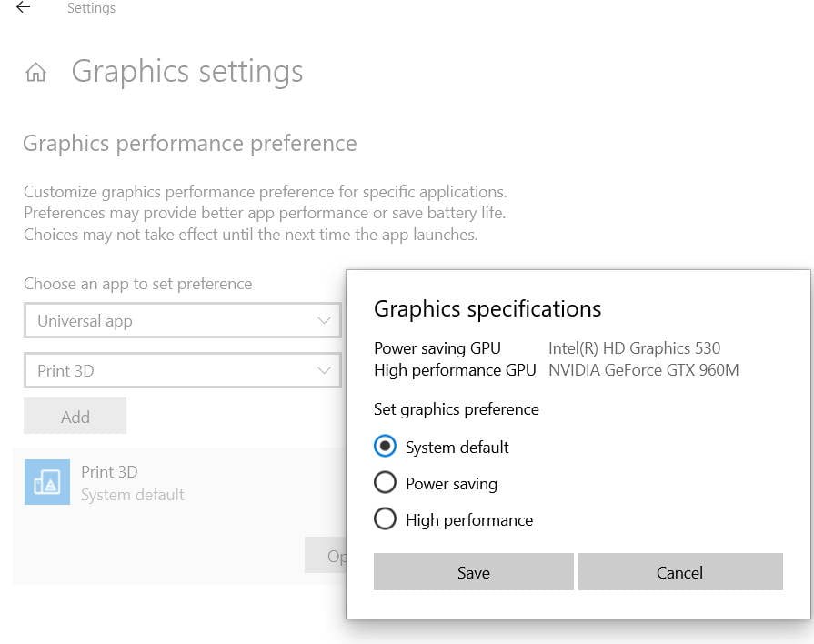
Task: Click the Intel(R) HD Graphics 530 text
Action: 635,348
